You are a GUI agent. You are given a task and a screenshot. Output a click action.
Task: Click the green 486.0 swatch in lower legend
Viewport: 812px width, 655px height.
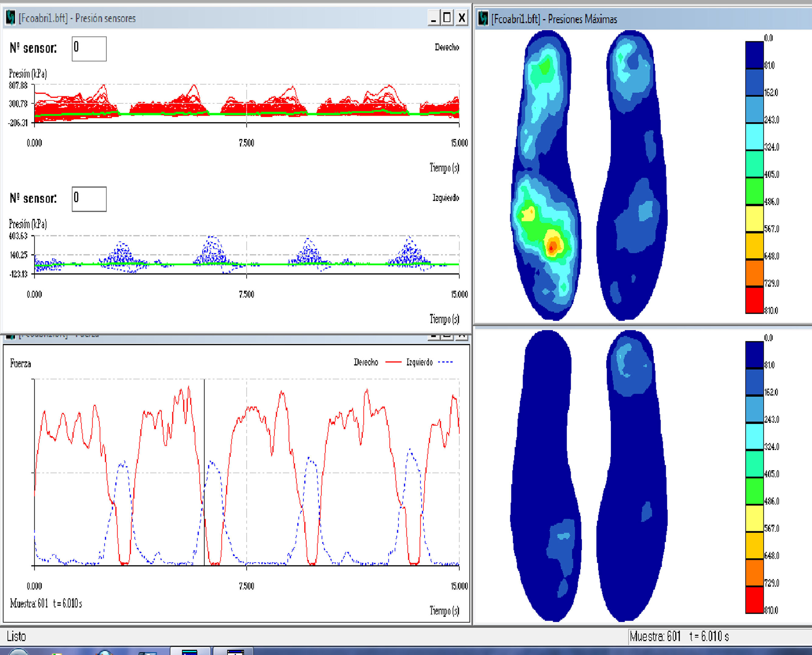click(x=754, y=491)
